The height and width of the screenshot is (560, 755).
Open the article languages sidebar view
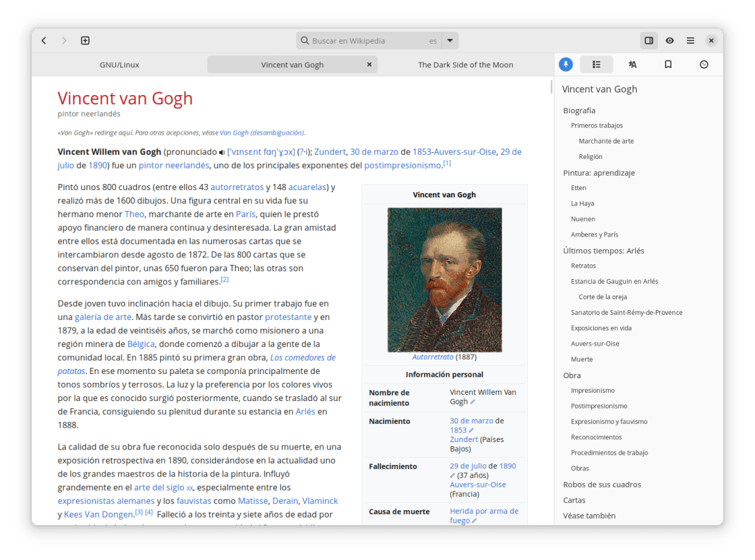click(632, 65)
